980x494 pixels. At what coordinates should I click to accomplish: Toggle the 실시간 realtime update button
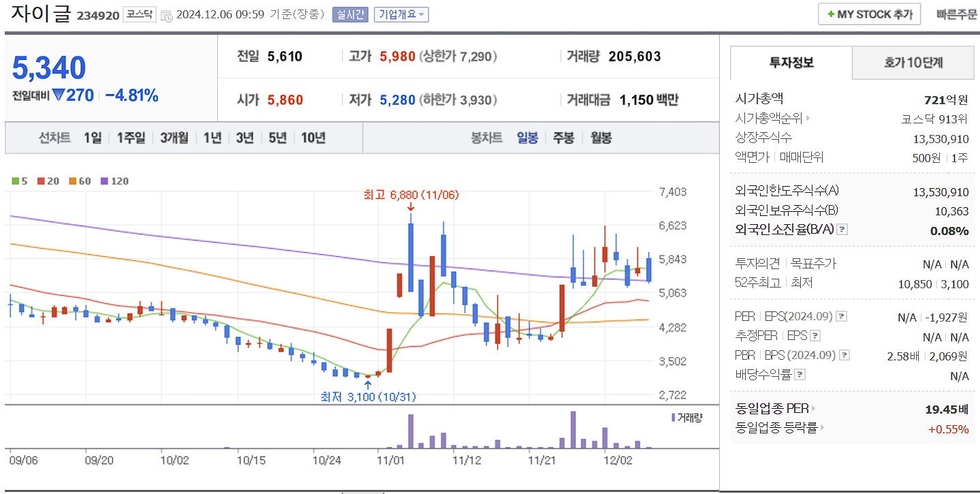pyautogui.click(x=350, y=14)
